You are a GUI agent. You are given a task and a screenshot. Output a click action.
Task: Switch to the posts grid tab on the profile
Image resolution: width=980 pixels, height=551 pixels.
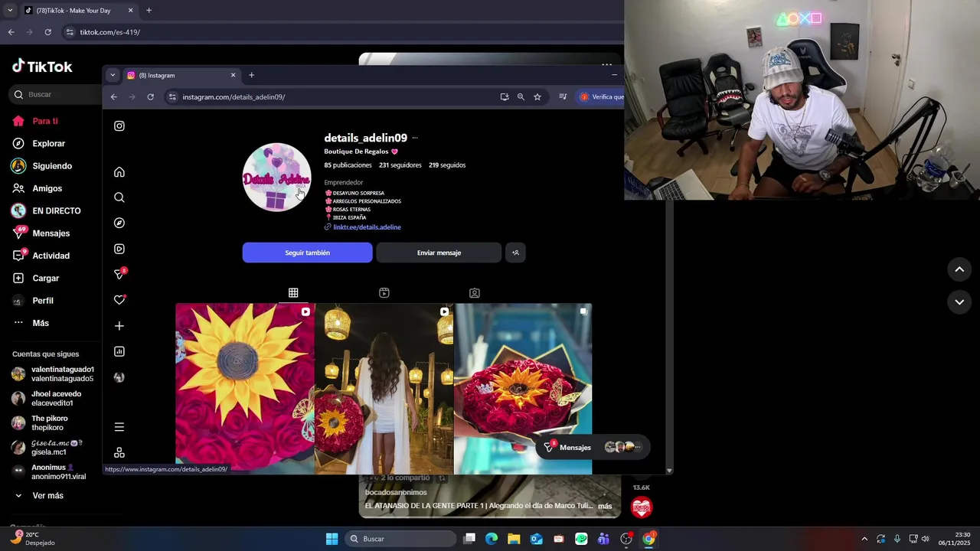coord(293,293)
